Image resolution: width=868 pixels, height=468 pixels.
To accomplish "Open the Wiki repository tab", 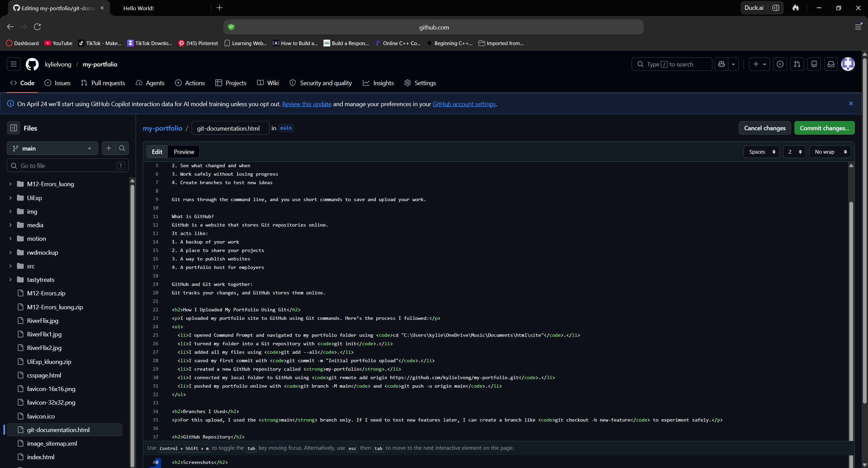I will (x=268, y=83).
